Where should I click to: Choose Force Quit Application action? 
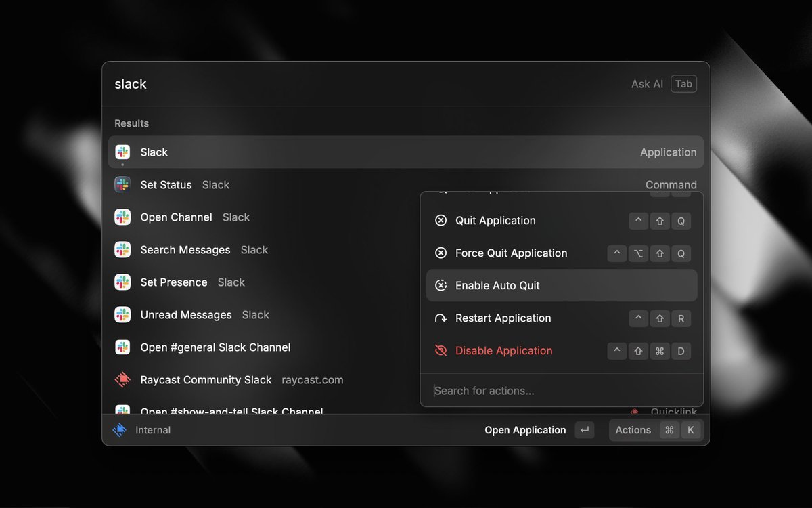pos(562,253)
